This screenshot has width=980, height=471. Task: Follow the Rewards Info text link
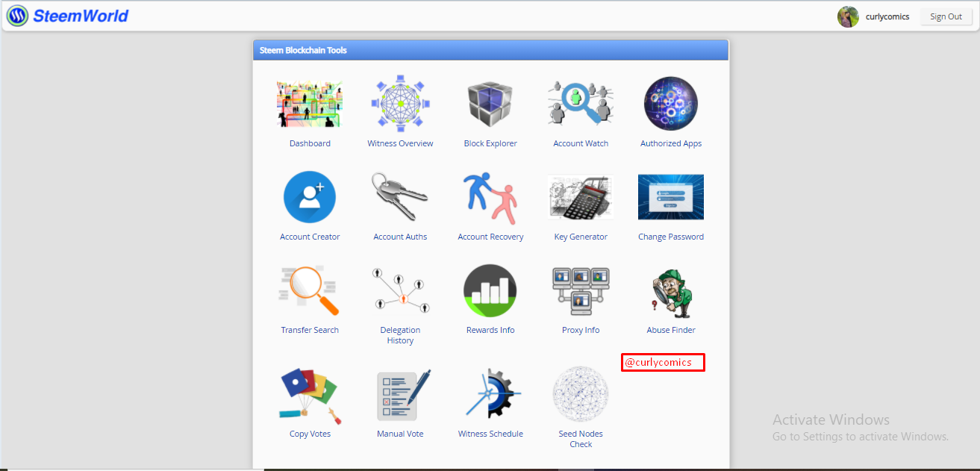[490, 330]
